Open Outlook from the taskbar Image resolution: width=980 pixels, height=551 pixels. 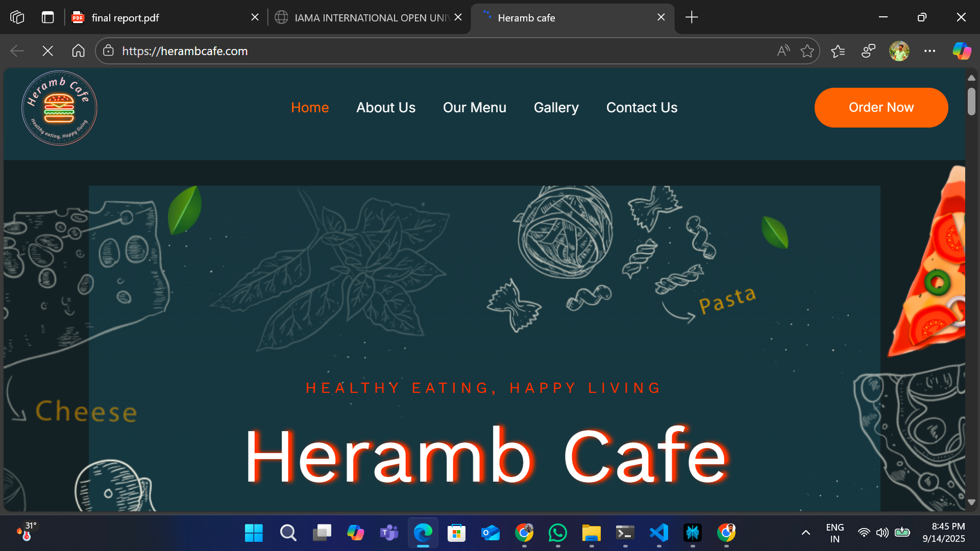click(491, 533)
